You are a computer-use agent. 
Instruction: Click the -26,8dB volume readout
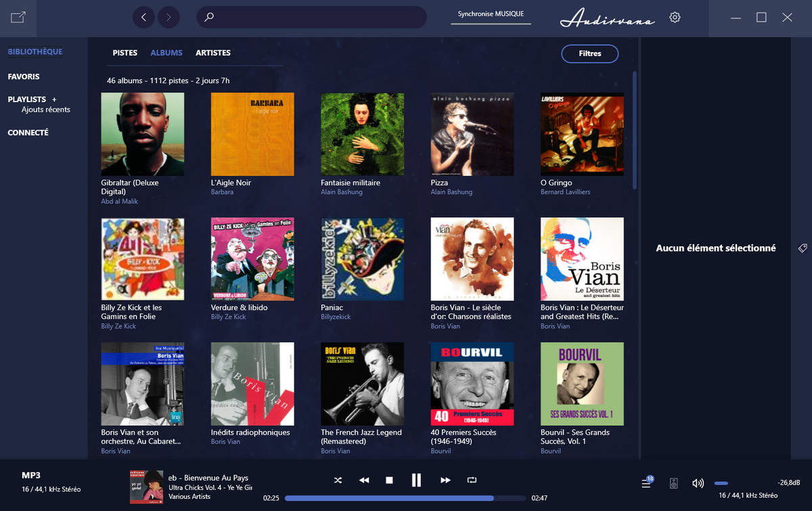(x=789, y=483)
